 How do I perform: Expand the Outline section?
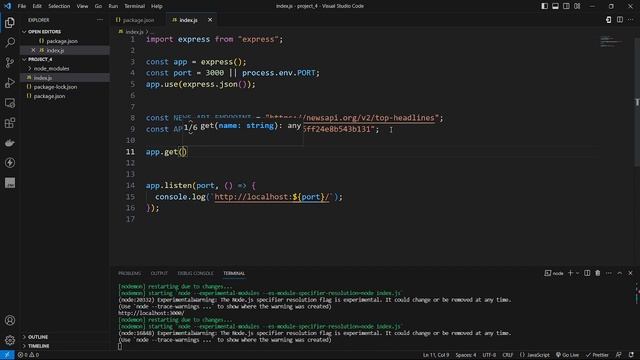tap(38, 337)
